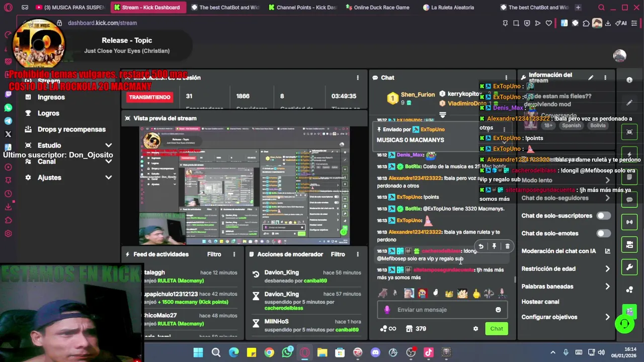Open Información del stream three-dot menu
Image resolution: width=644 pixels, height=362 pixels.
[x=605, y=77]
